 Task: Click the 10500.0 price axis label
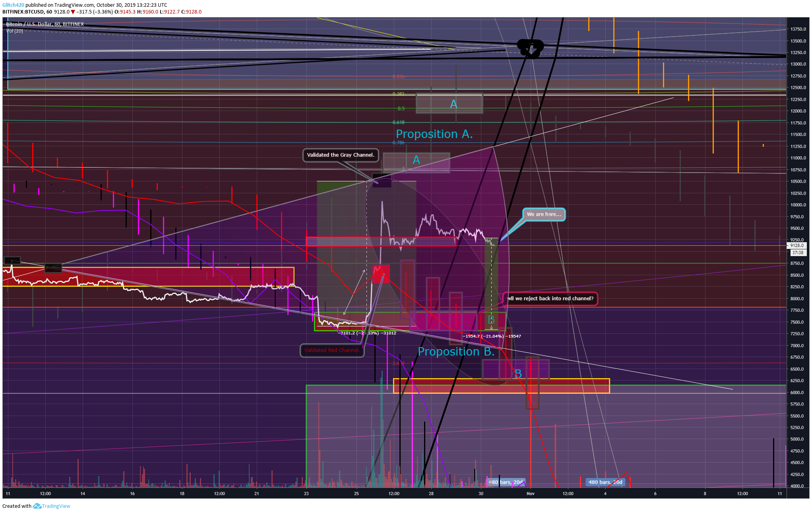[x=798, y=181]
